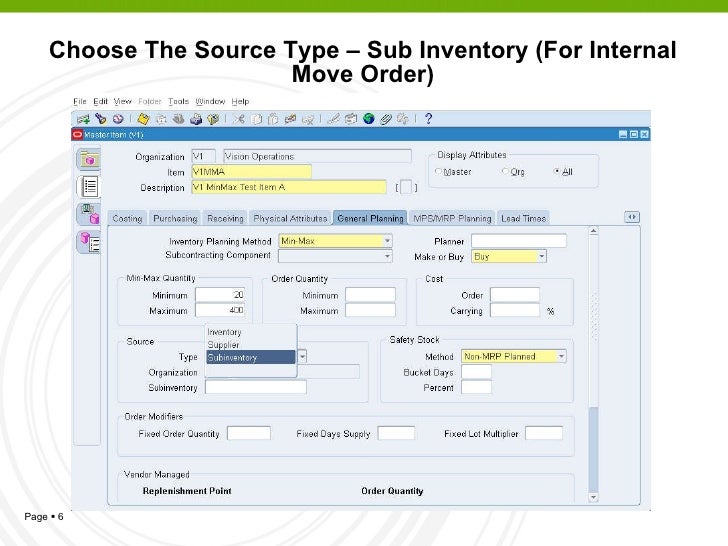728x546 pixels.
Task: Open the Edit menu
Action: [100, 101]
